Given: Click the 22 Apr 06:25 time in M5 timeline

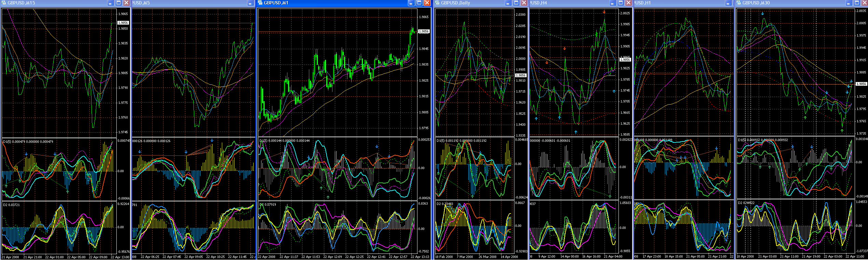Looking at the screenshot, I should 150,257.
